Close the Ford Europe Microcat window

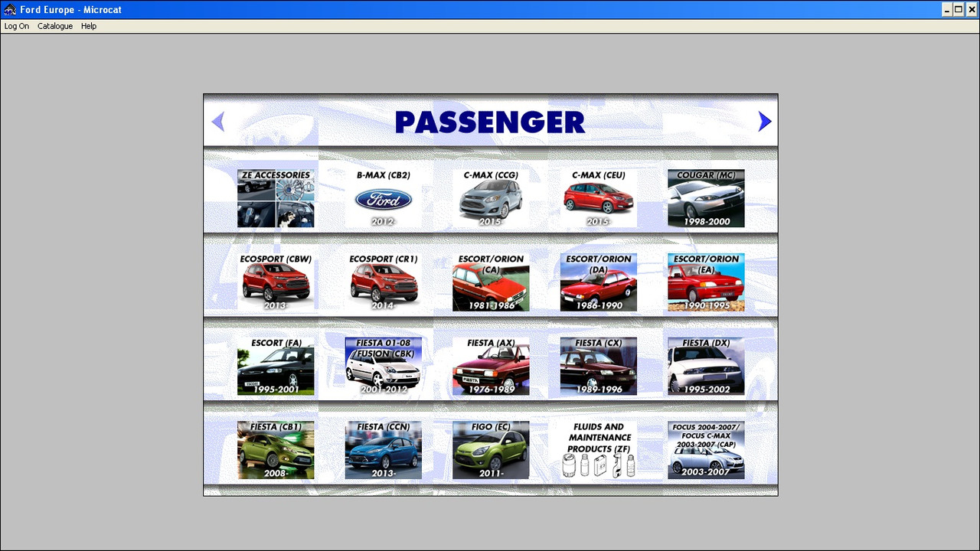(972, 10)
